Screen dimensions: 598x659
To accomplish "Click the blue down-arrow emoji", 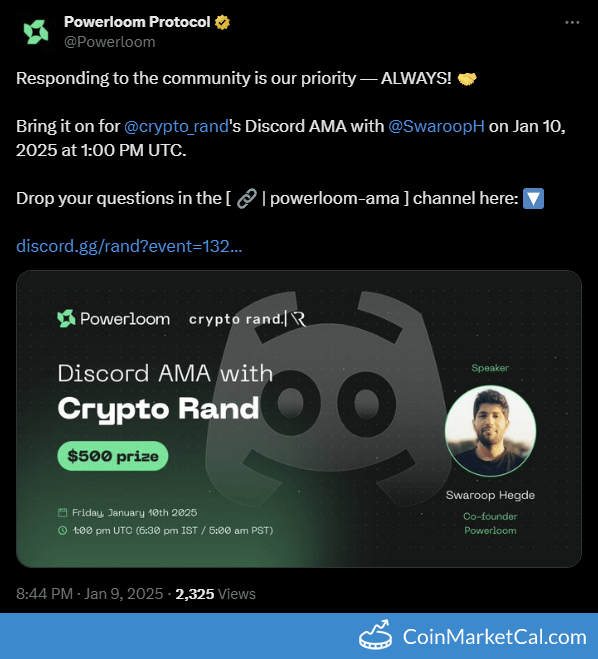I will pyautogui.click(x=533, y=198).
